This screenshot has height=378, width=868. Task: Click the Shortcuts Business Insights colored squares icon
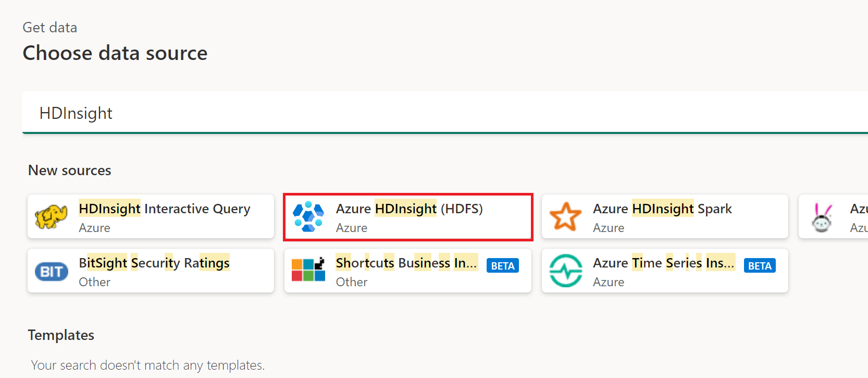coord(308,270)
